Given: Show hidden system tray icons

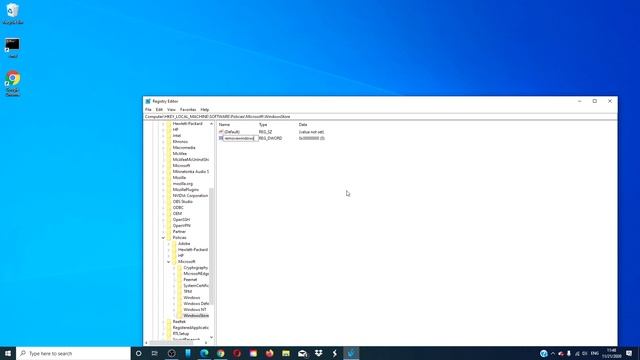Looking at the screenshot, I should 553,353.
